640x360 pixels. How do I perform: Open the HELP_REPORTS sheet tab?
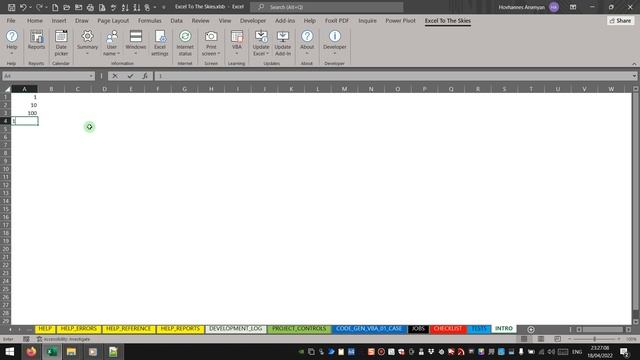(x=180, y=329)
